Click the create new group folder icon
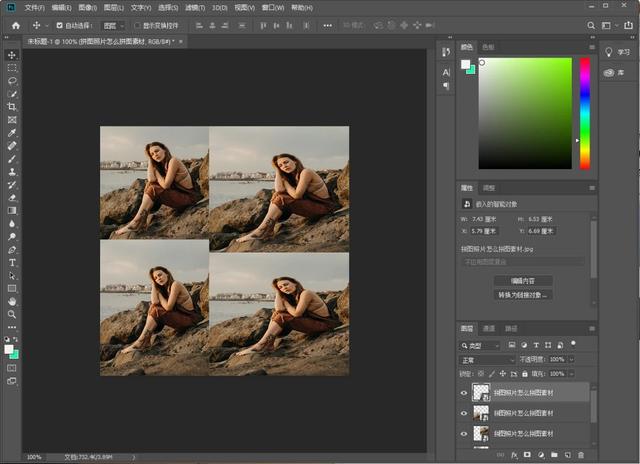The image size is (640, 464). [552, 455]
